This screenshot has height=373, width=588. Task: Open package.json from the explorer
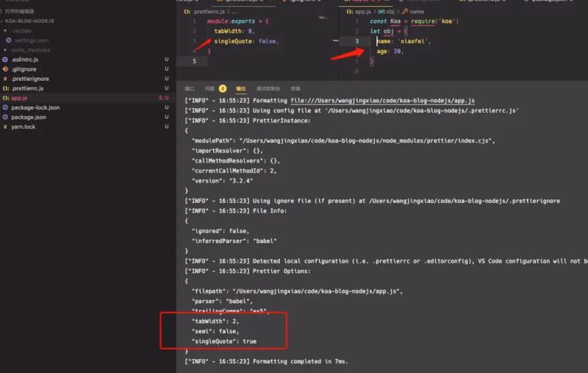29,117
